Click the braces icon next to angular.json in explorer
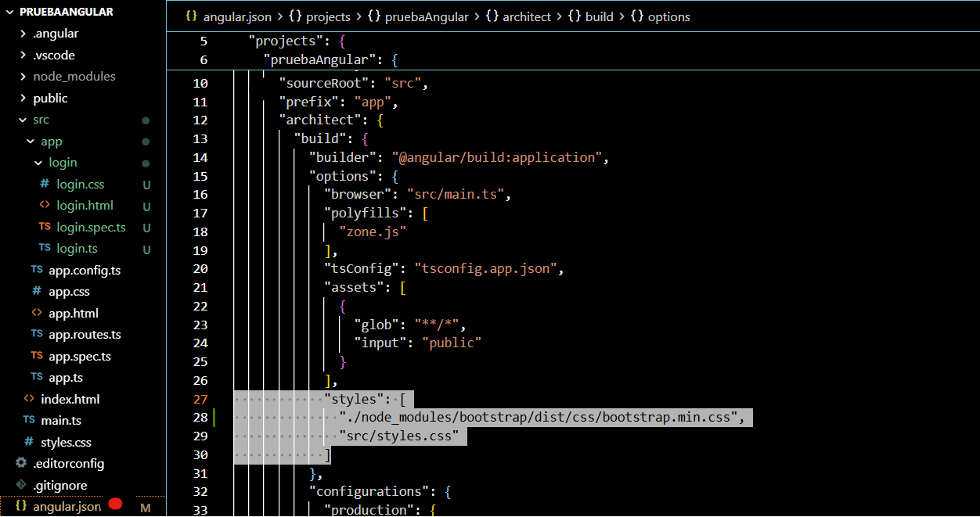 [x=21, y=506]
